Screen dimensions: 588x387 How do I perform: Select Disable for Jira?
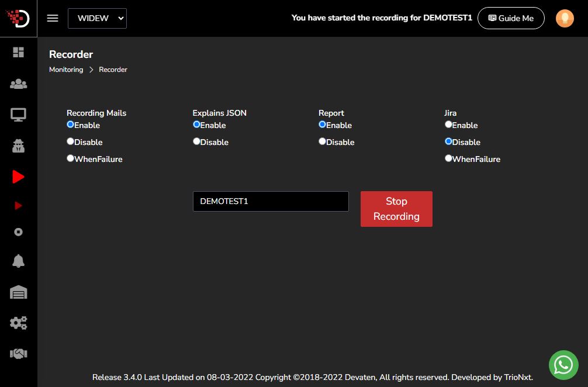(x=448, y=141)
